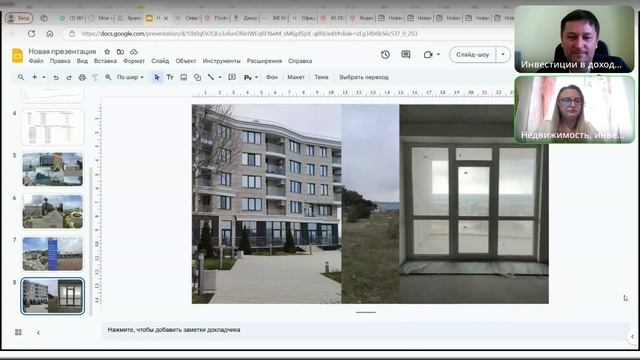
Task: Click the tab groups icon next to profile
Action: tap(44, 18)
